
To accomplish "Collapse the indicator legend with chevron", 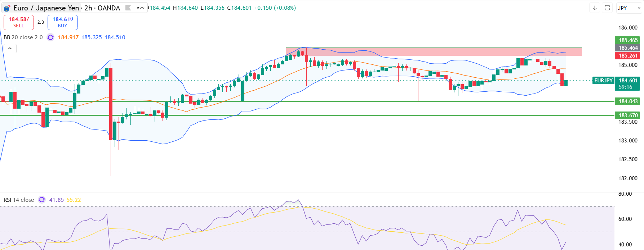I will coord(10,49).
